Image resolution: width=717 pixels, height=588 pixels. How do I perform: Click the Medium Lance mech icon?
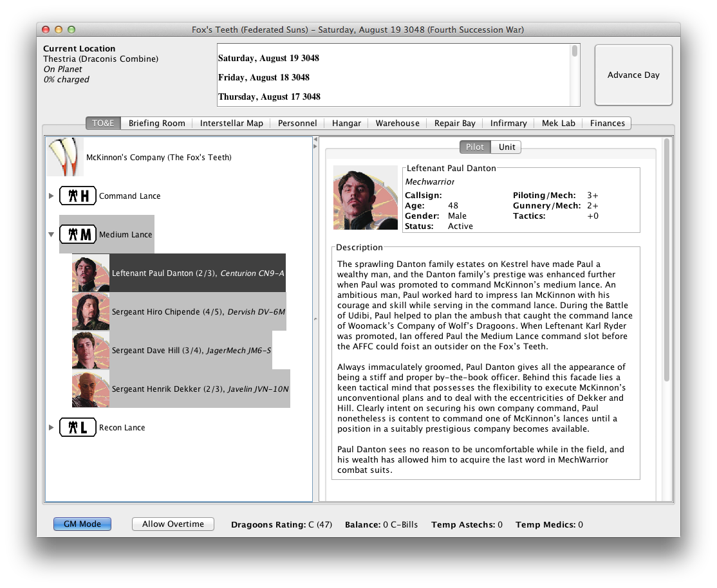coord(78,234)
